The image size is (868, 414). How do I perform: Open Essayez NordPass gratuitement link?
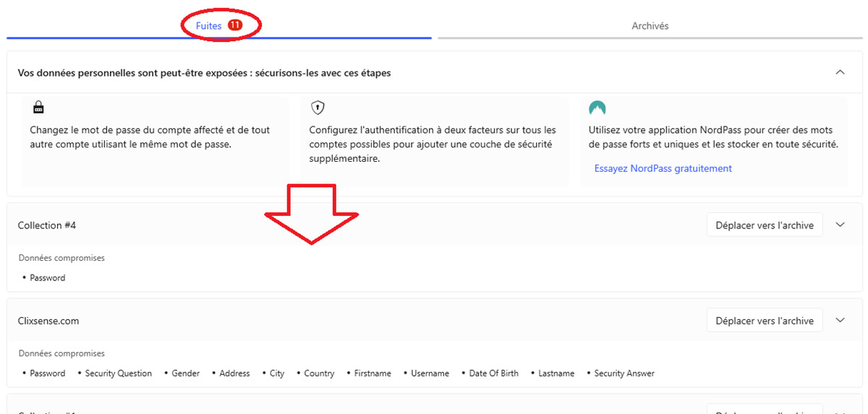point(663,168)
